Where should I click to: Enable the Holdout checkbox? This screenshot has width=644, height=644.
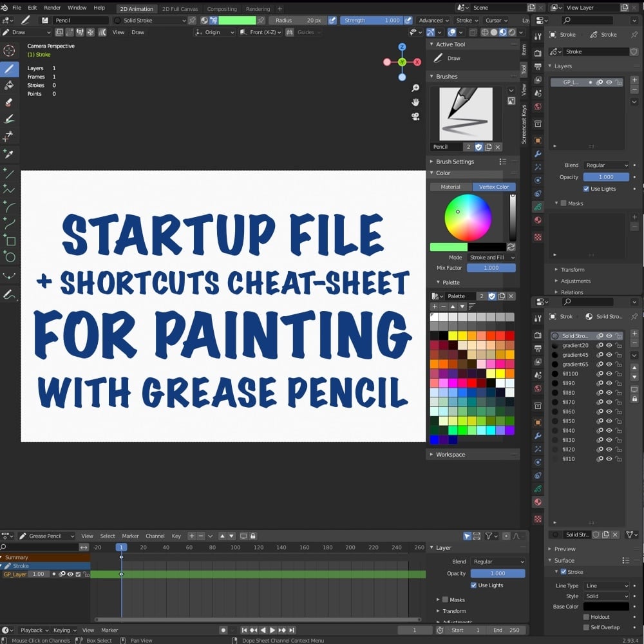click(586, 617)
